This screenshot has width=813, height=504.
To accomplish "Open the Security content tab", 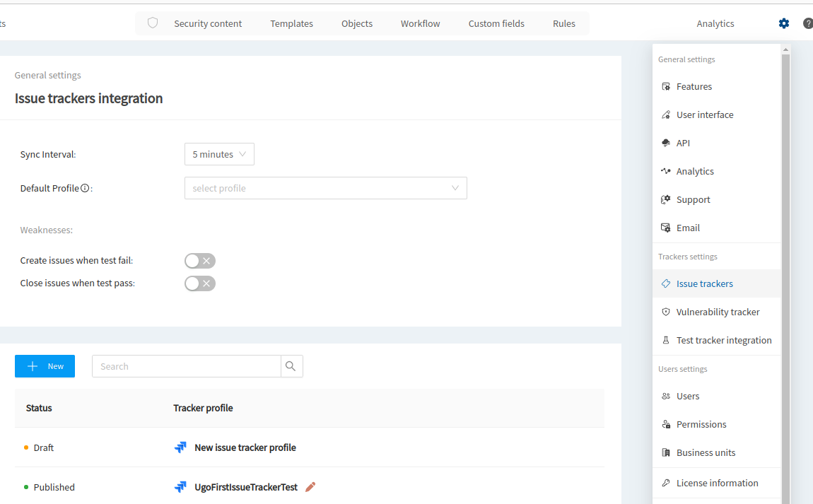I will pos(208,23).
